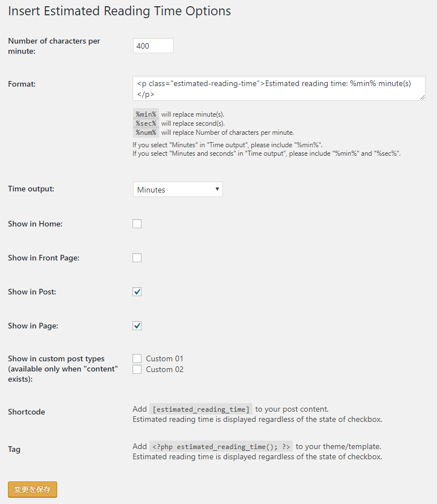Click the Insert Estimated Reading Time Options heading
Image resolution: width=437 pixels, height=504 pixels.
[119, 11]
